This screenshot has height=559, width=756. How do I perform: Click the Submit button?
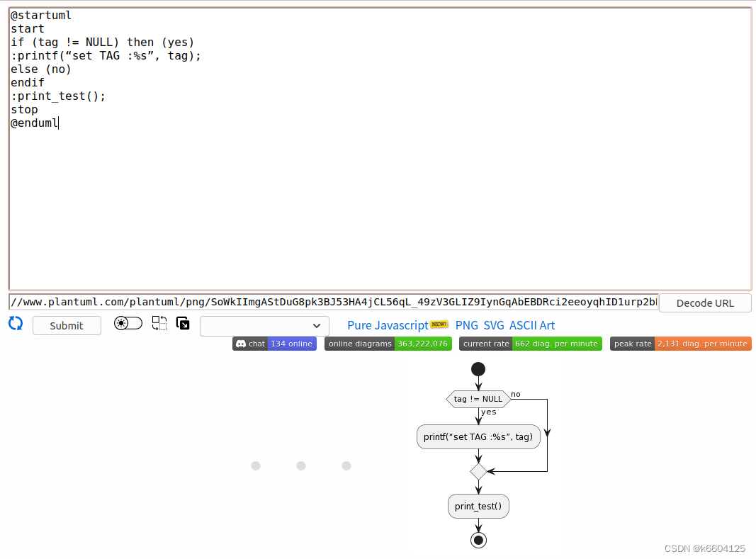tap(67, 326)
